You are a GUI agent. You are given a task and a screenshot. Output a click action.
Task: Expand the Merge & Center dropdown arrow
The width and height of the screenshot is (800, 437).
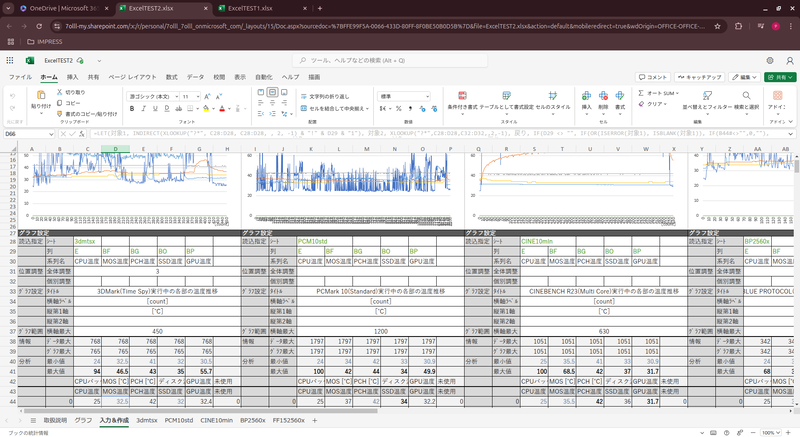click(367, 109)
